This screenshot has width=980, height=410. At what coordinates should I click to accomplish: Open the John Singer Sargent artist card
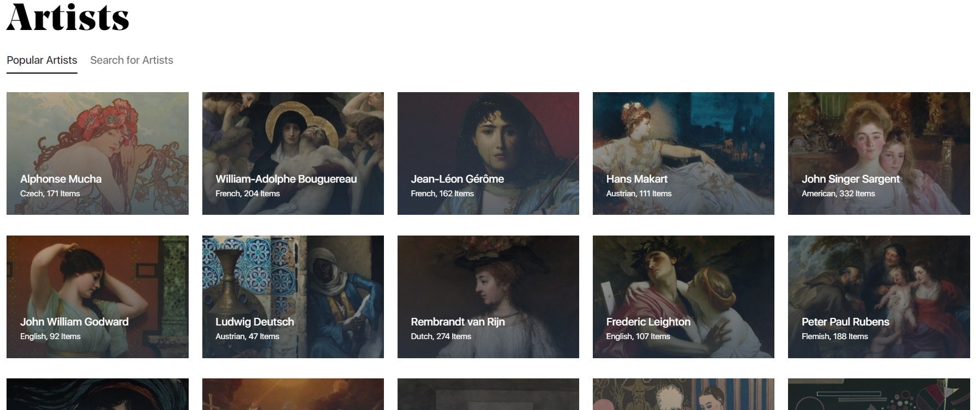(879, 153)
